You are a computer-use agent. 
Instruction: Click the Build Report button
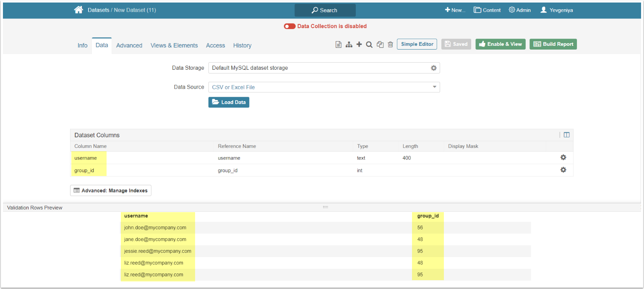pos(553,44)
